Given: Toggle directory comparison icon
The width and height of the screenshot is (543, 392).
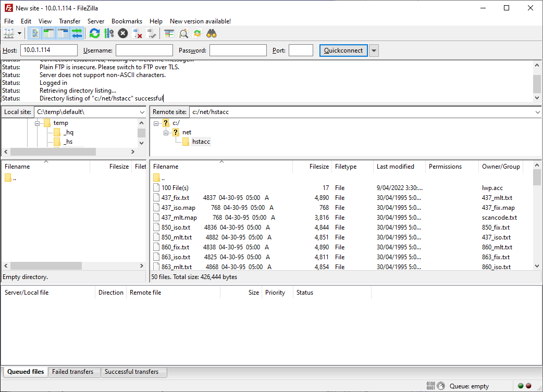Looking at the screenshot, I should [x=183, y=33].
